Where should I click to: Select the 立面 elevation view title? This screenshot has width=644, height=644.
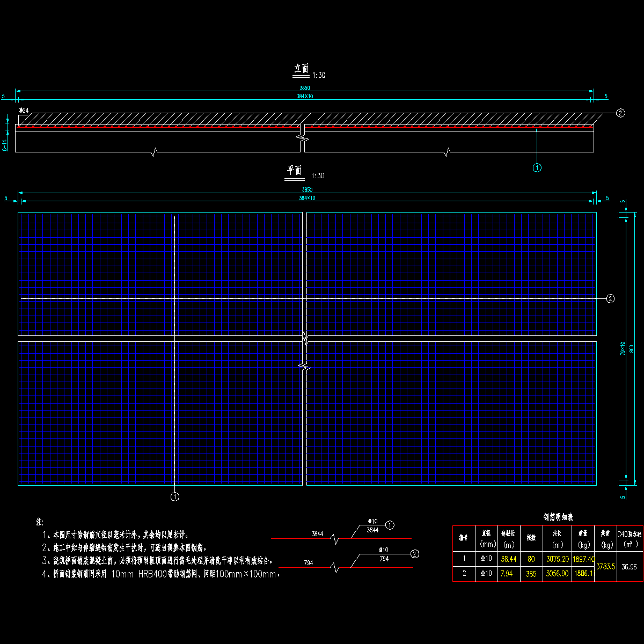click(x=302, y=69)
